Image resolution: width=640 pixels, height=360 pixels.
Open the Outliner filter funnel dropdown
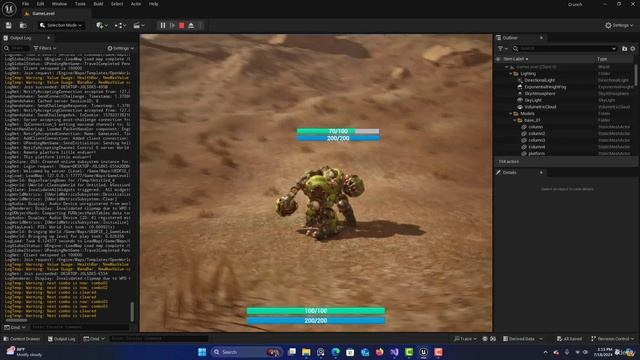[502, 49]
